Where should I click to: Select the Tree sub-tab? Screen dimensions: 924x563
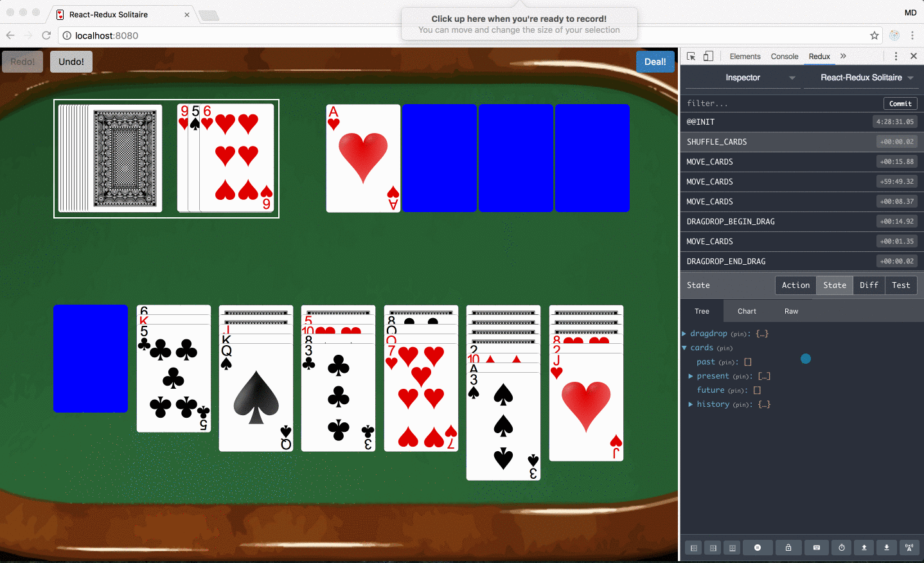coord(702,311)
